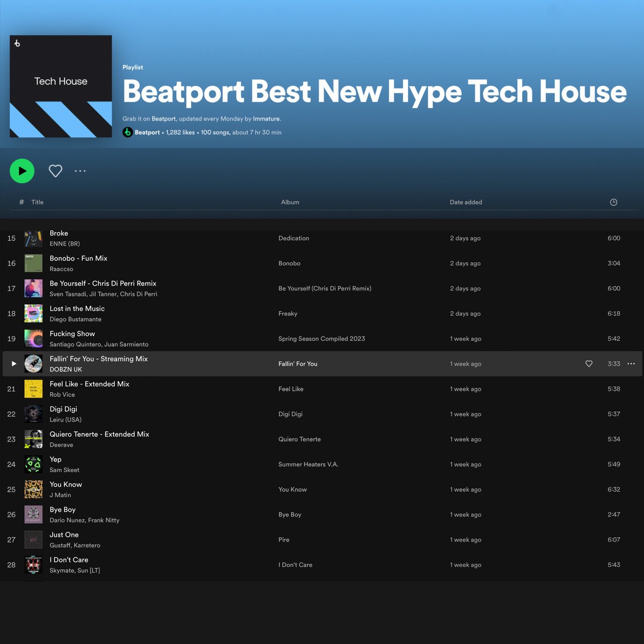
Task: Open artist J Matin
Action: coord(60,495)
